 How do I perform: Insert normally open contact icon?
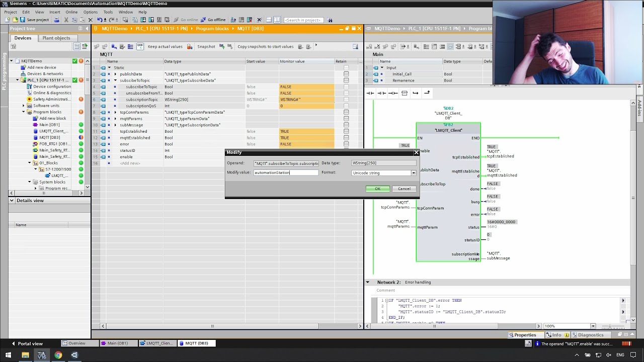370,93
